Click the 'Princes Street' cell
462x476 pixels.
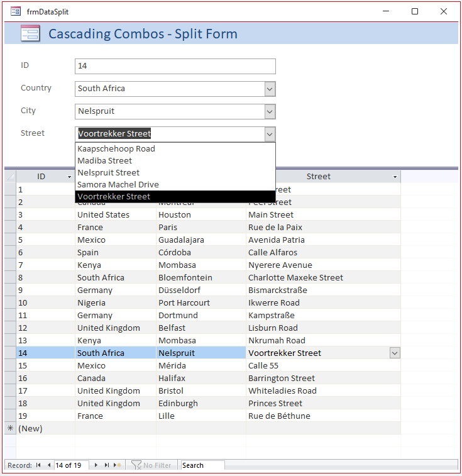pos(323,404)
